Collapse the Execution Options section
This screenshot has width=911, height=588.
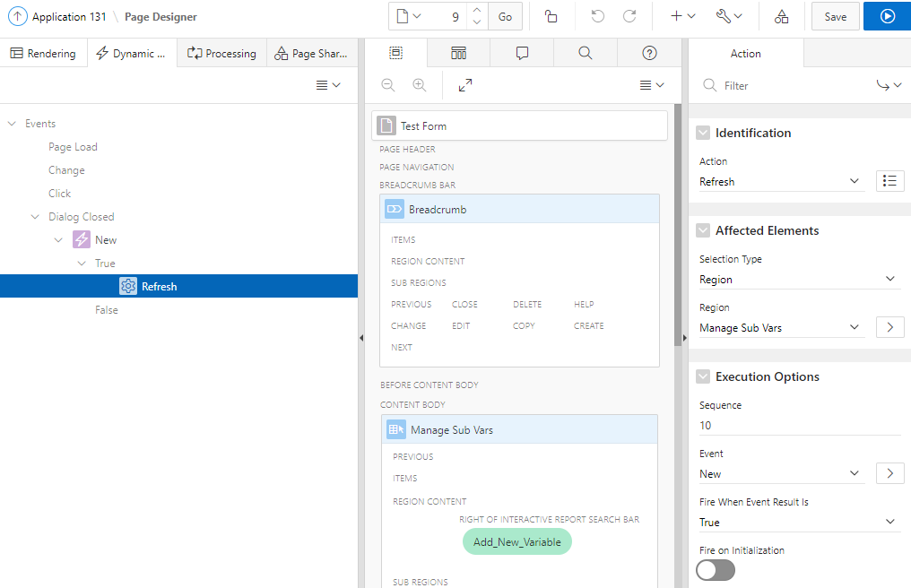(x=703, y=376)
